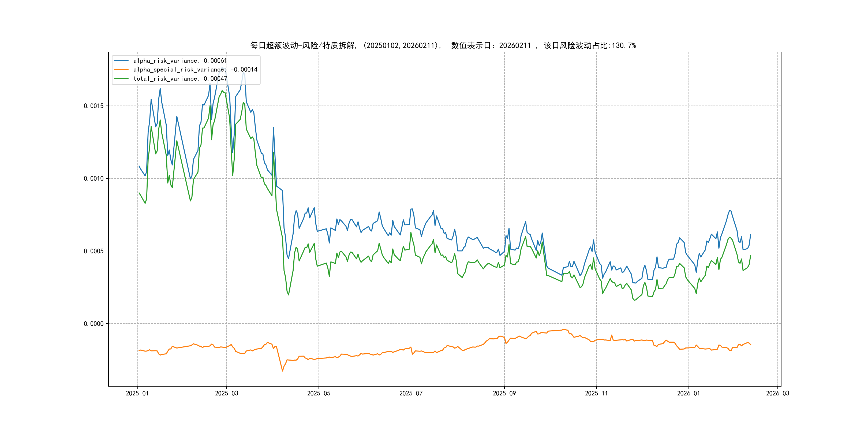
Task: Click the 0.0005 y-axis tick label
Action: pyautogui.click(x=94, y=251)
